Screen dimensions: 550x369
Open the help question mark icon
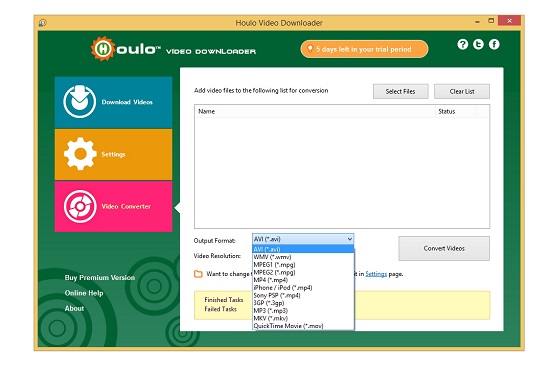[463, 44]
